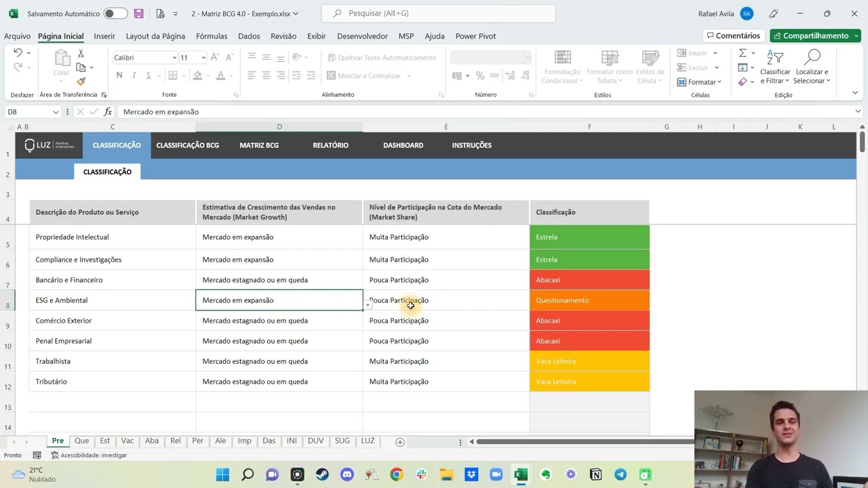The height and width of the screenshot is (488, 868).
Task: Select the Format Painter brush icon
Action: (x=81, y=81)
